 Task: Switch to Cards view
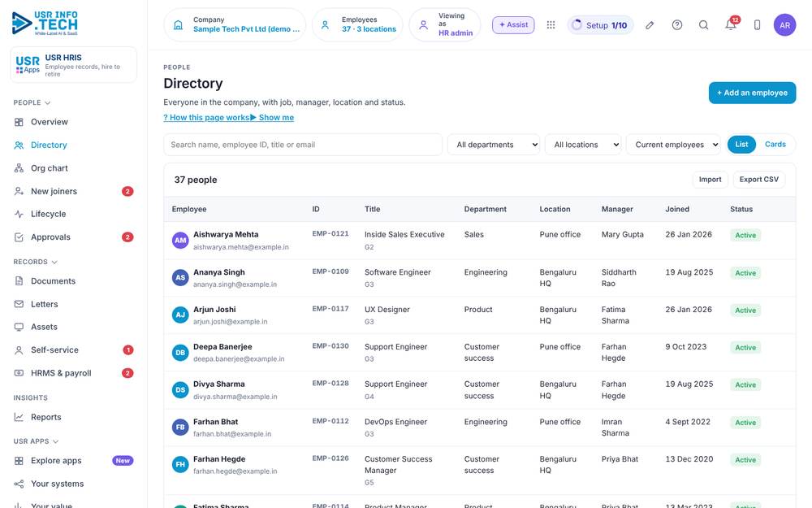[x=775, y=145]
